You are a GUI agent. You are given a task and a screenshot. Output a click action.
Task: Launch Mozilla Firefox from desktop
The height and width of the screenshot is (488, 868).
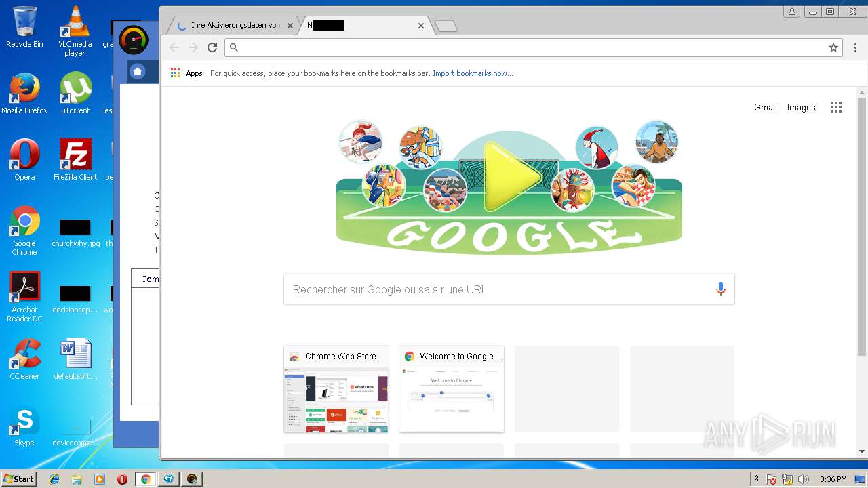click(x=24, y=94)
